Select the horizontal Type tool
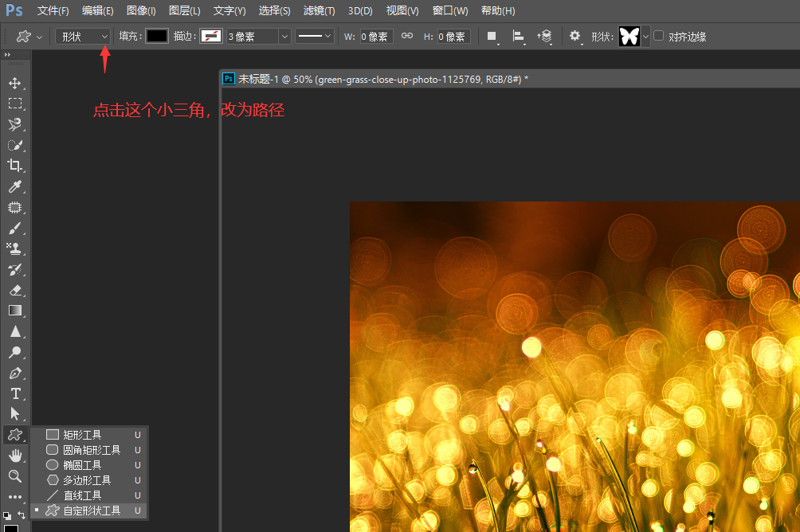The height and width of the screenshot is (532, 800). 14,393
